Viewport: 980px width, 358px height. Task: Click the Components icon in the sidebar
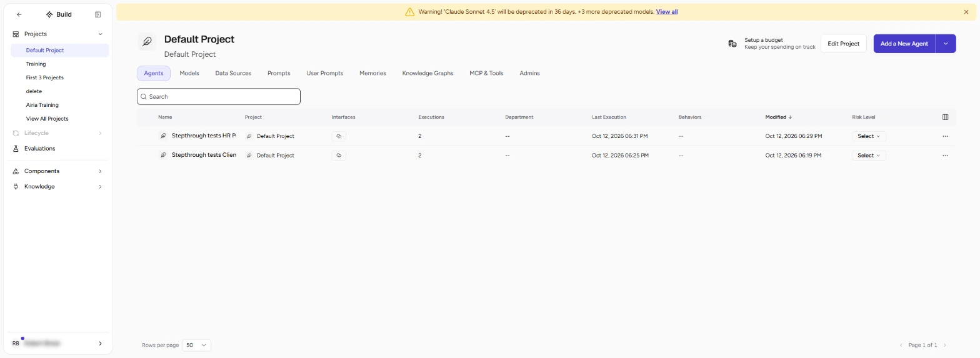point(16,171)
